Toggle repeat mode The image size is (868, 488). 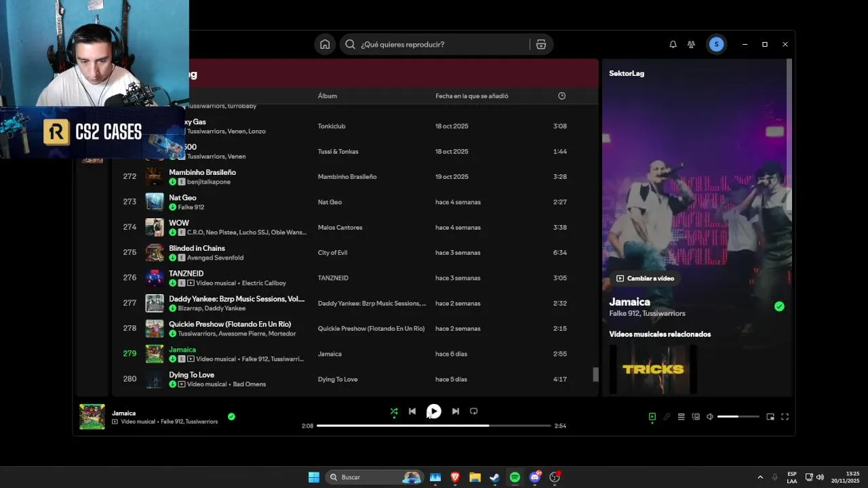[474, 411]
